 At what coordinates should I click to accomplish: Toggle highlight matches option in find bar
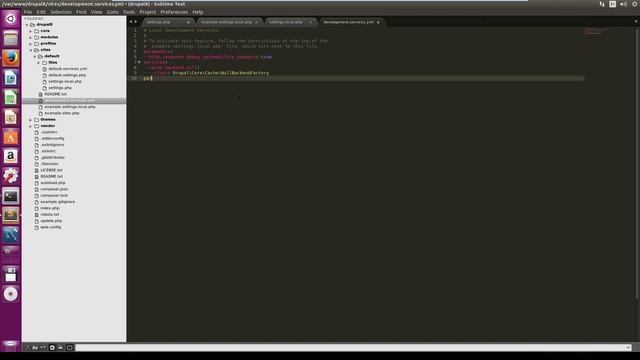click(69, 348)
